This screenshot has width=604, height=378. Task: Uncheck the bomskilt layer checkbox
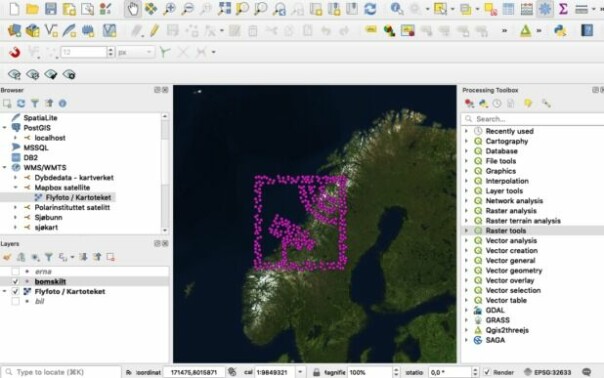coord(15,281)
